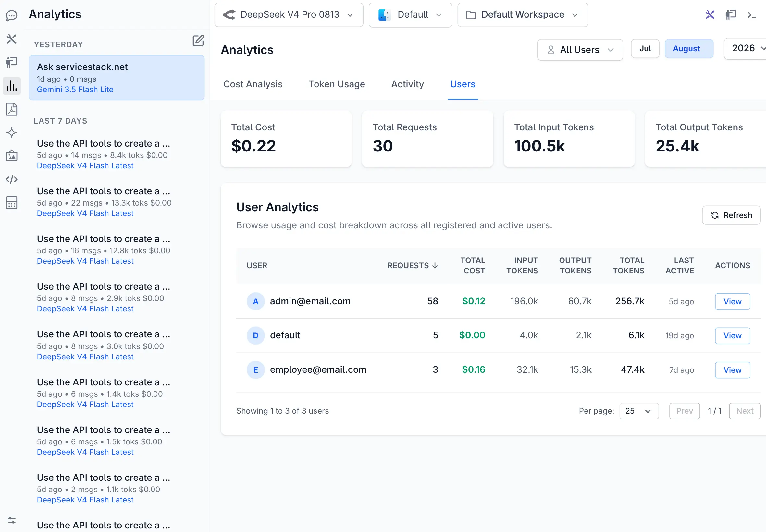Click the Total Requests 30 card
The width and height of the screenshot is (766, 532).
tap(427, 139)
